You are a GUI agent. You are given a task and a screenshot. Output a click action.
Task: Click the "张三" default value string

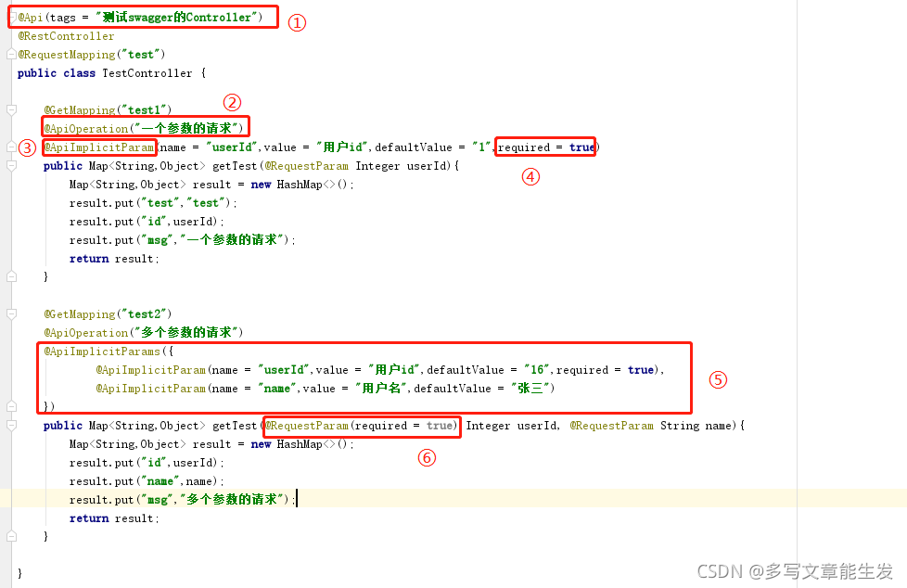530,389
